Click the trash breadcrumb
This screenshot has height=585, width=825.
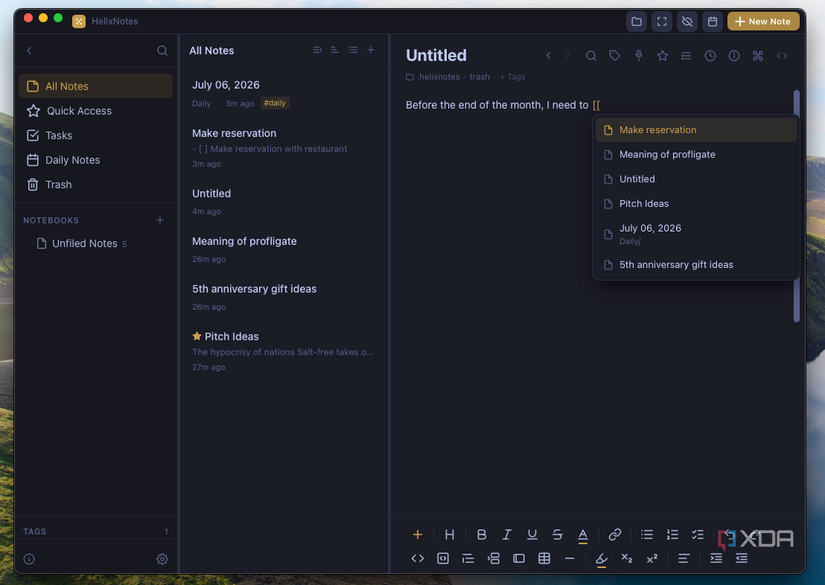479,77
